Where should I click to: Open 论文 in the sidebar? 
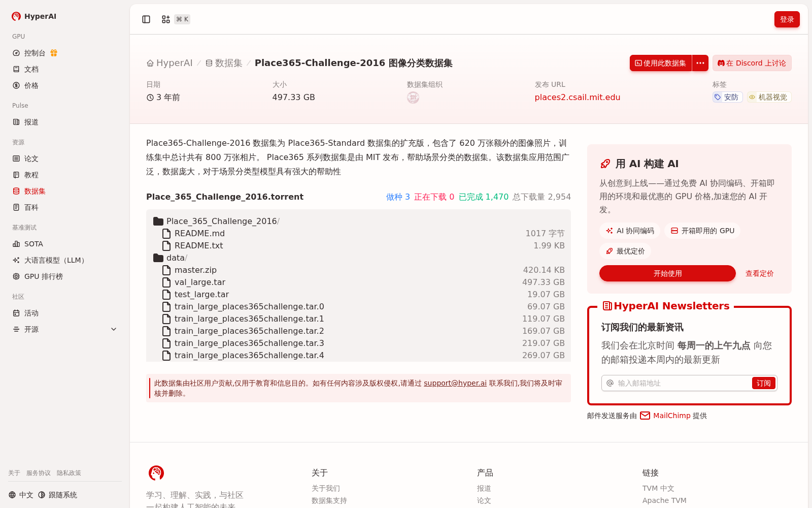coord(31,158)
